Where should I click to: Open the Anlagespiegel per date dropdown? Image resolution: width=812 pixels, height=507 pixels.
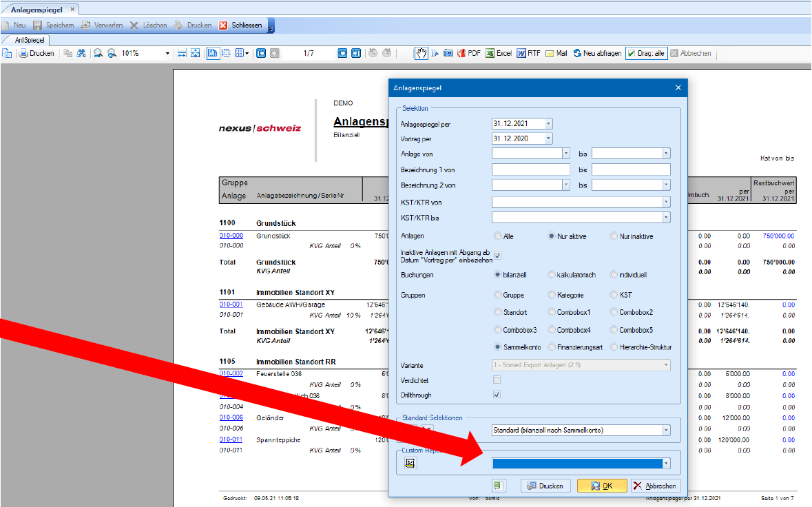click(548, 124)
